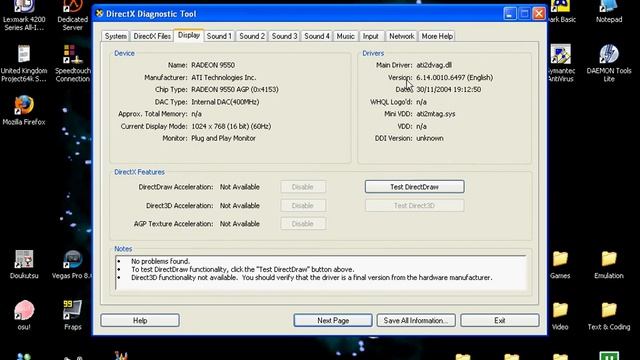Click inside the Notes text box
Image resolution: width=640 pixels, height=360 pixels.
click(321, 273)
